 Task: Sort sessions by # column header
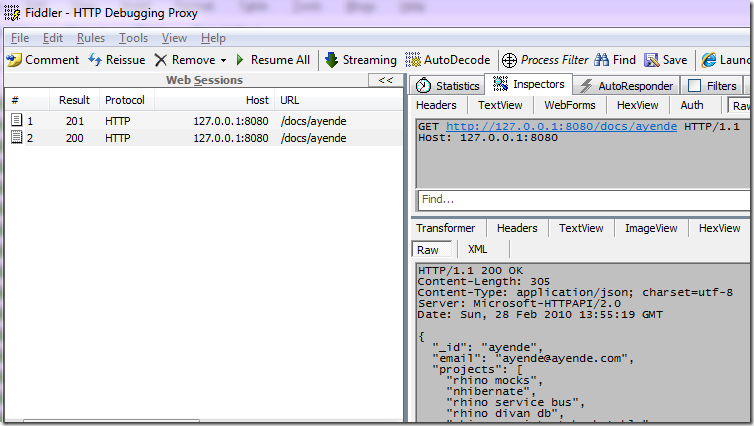[x=27, y=100]
